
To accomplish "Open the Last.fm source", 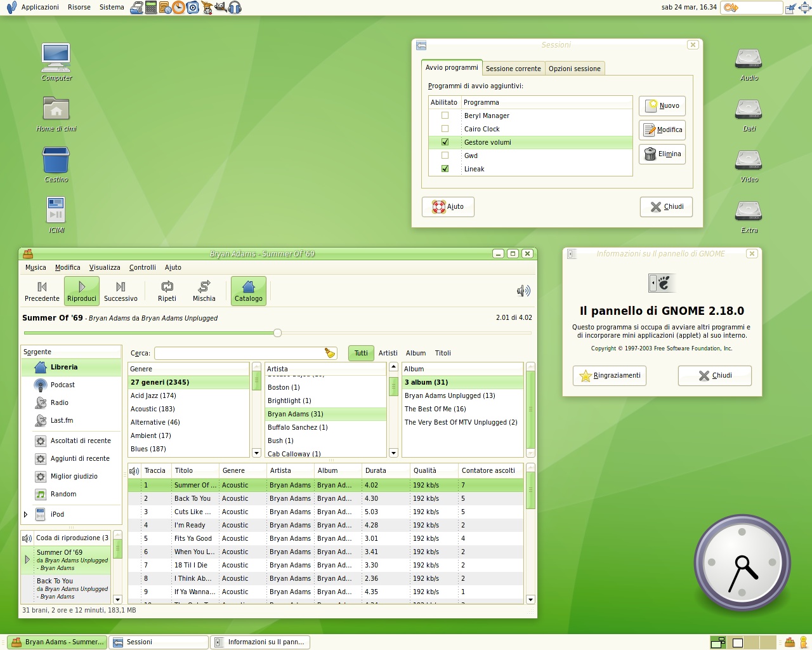I will click(x=71, y=420).
